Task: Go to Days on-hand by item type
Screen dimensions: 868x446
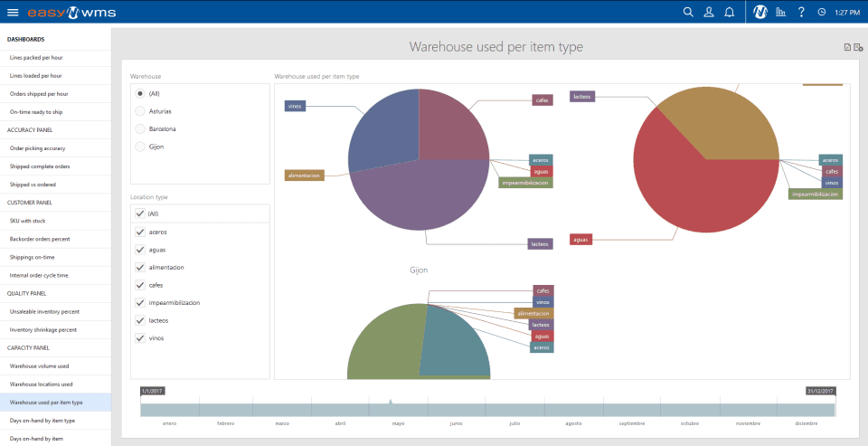Action: 55,421
